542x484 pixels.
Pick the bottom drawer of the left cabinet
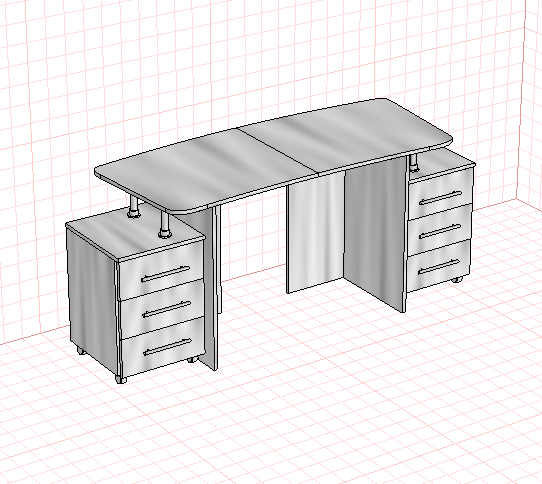163,347
